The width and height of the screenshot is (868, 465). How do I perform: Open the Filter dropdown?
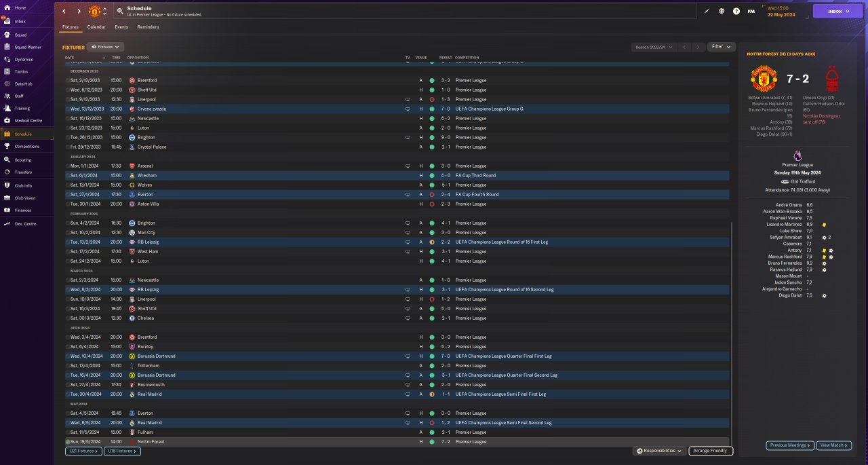pos(721,47)
